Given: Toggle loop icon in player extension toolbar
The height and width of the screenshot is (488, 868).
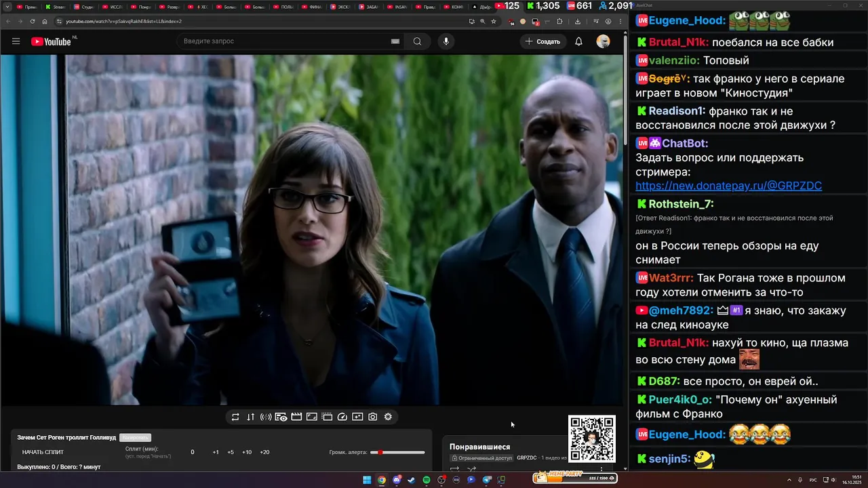Looking at the screenshot, I should pos(235,417).
